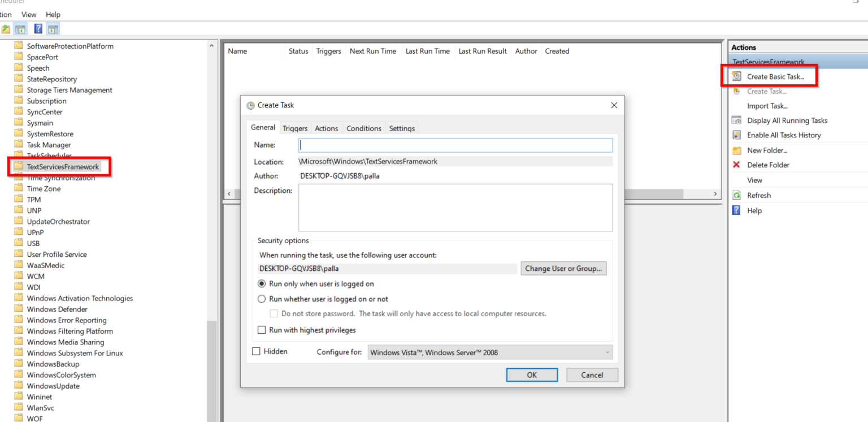868x422 pixels.
Task: Select the Create Basic Task icon
Action: pyautogui.click(x=735, y=76)
